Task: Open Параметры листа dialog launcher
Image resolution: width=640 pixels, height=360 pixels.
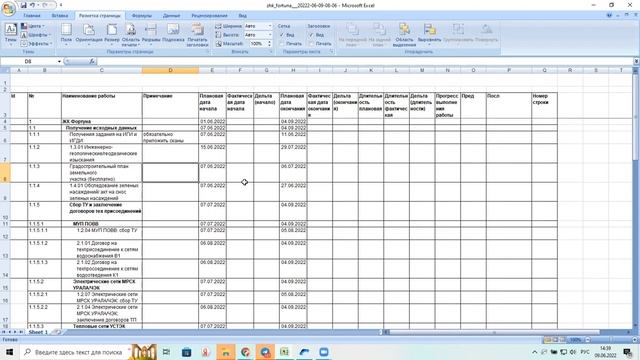Action: (331, 52)
